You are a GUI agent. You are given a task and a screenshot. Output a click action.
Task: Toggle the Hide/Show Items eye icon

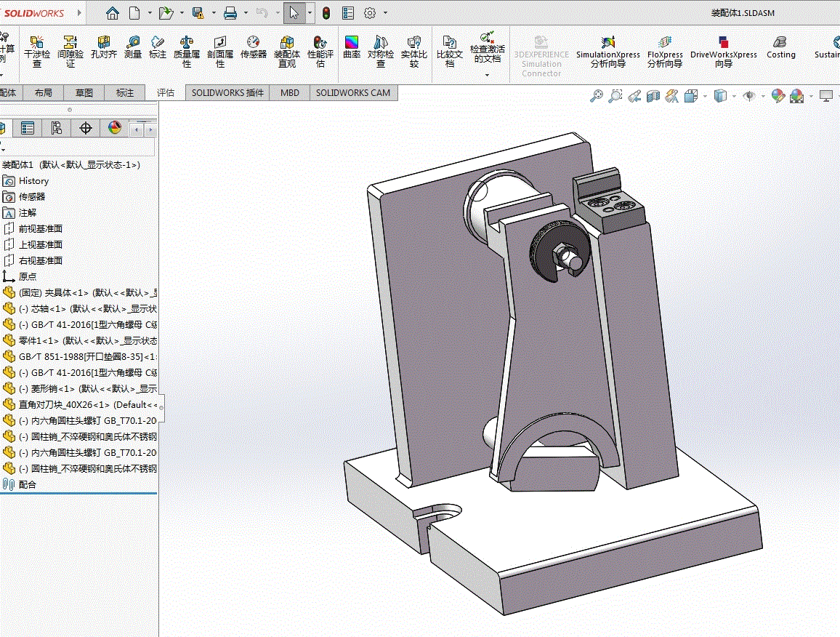[x=749, y=96]
